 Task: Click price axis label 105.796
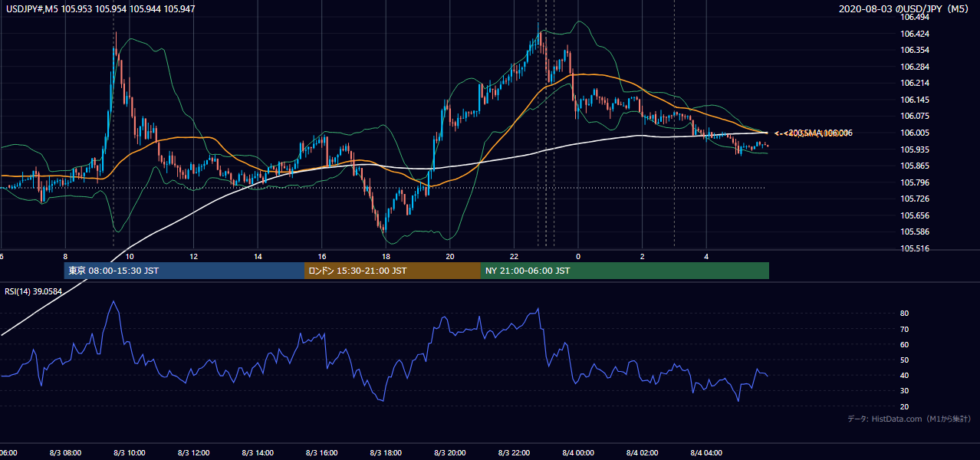point(916,182)
